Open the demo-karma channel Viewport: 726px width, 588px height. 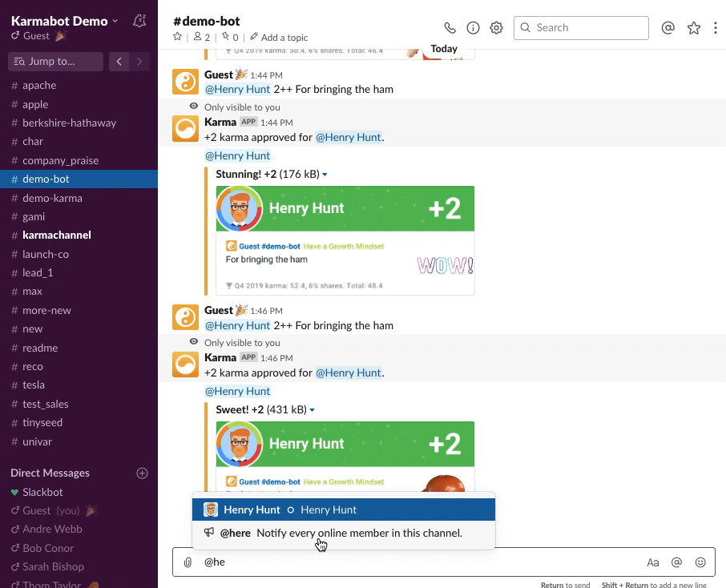coord(79,198)
